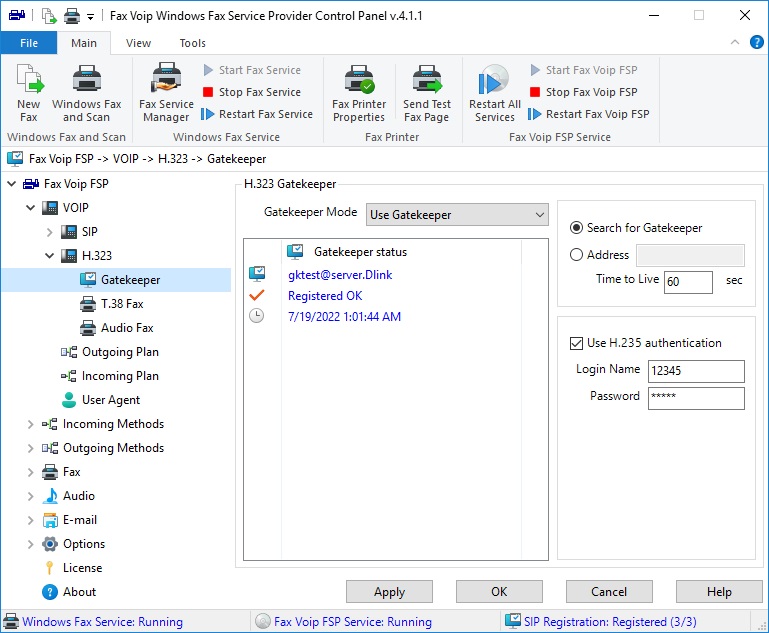Expand the Incoming Methods node
The height and width of the screenshot is (633, 769).
[30, 424]
